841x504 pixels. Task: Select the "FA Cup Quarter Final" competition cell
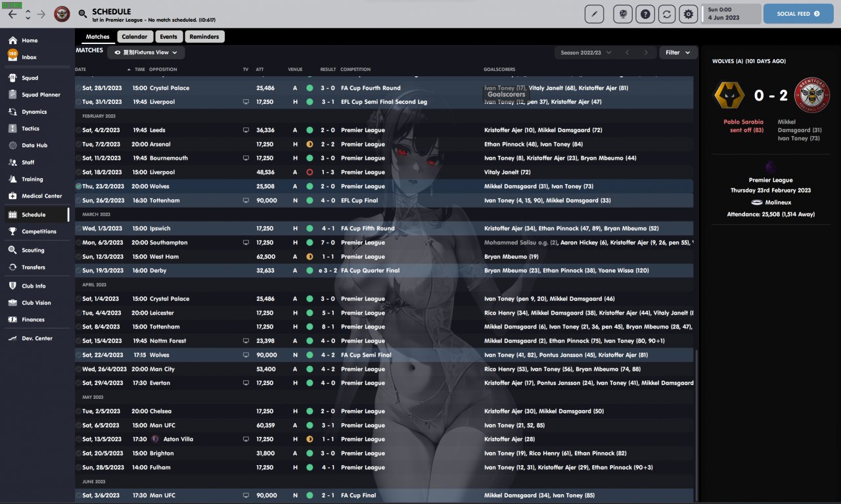[x=371, y=271]
